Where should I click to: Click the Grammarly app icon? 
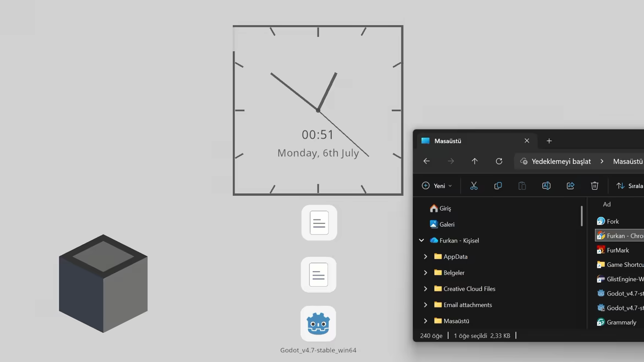[x=601, y=322]
